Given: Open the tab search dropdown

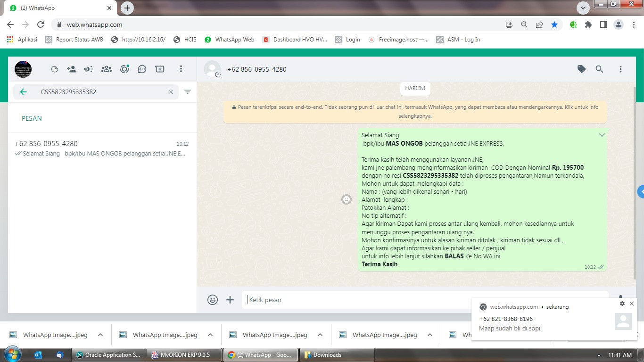Looking at the screenshot, I should 583,8.
